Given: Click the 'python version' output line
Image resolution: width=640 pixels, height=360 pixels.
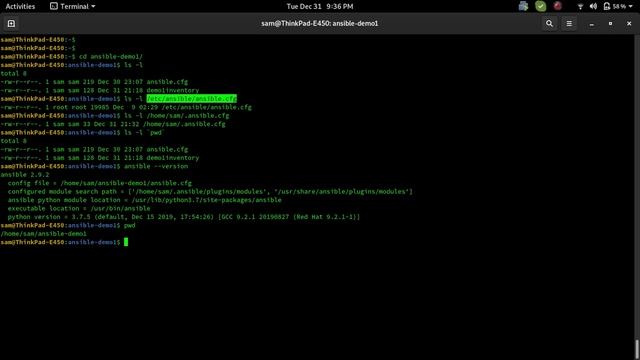Looking at the screenshot, I should (184, 217).
